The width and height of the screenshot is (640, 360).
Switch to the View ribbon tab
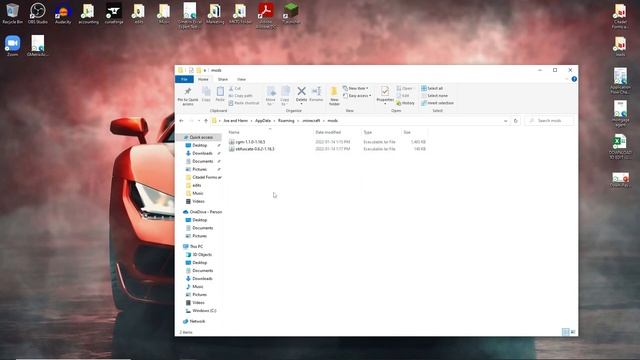(242, 79)
